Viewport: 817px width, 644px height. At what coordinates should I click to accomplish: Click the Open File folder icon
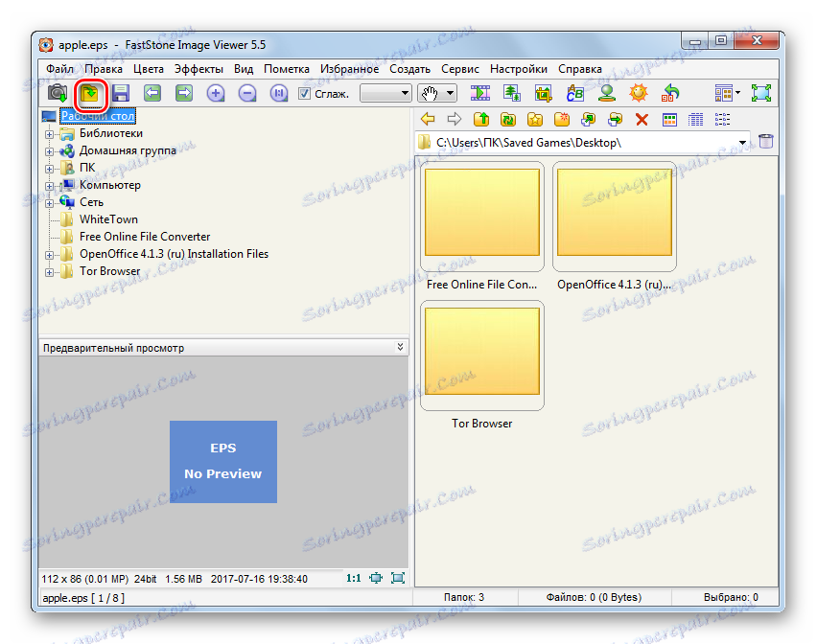[90, 94]
